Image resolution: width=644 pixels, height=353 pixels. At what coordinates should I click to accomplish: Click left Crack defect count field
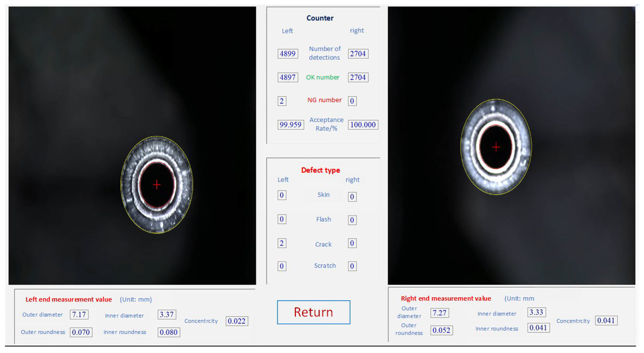282,243
